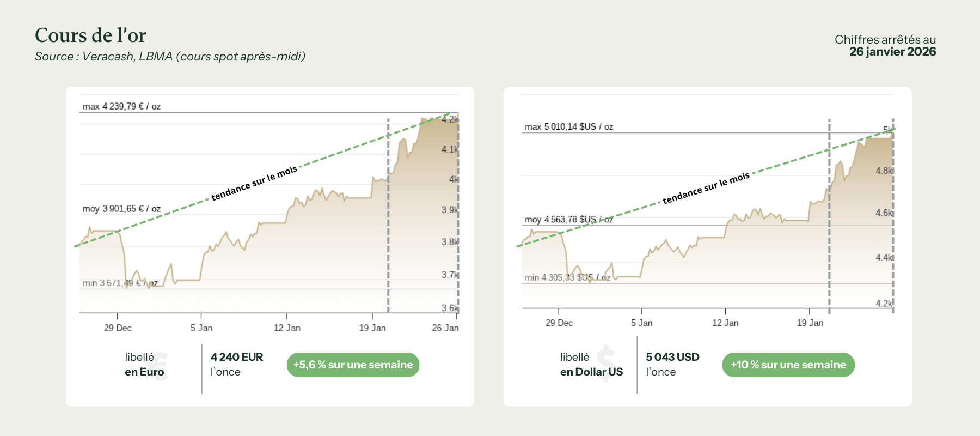Click the "Cours de l'or" heading
This screenshot has height=436, width=980.
[90, 35]
